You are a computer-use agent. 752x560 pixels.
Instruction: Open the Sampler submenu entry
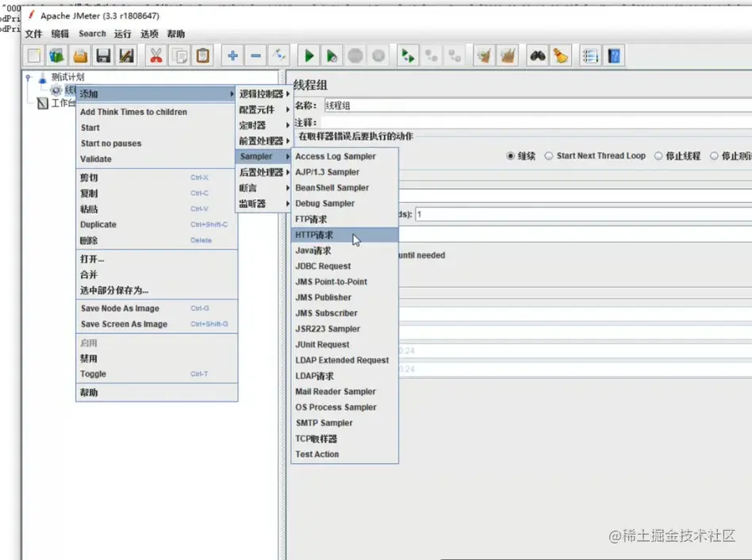264,156
